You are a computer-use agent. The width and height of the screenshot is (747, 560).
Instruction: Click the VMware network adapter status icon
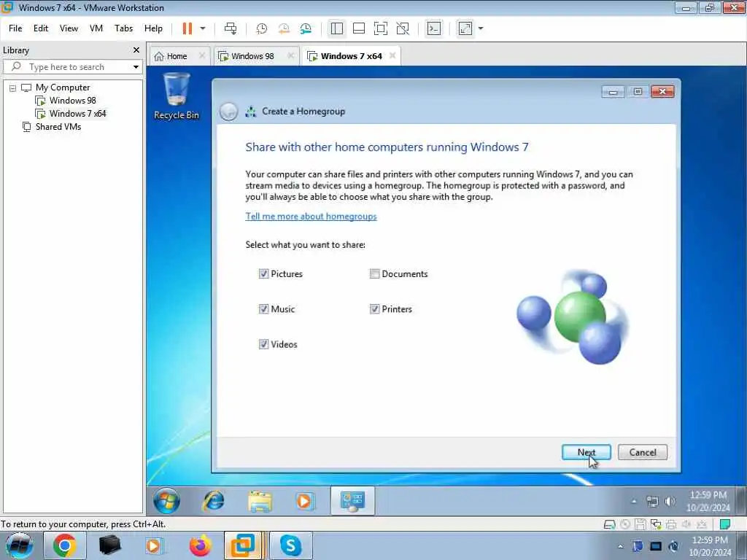656,525
